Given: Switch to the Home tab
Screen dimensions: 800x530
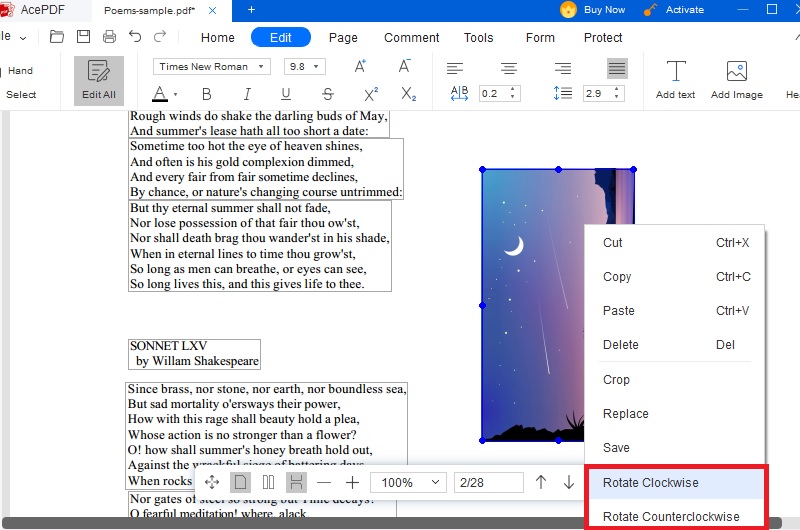Looking at the screenshot, I should click(218, 38).
